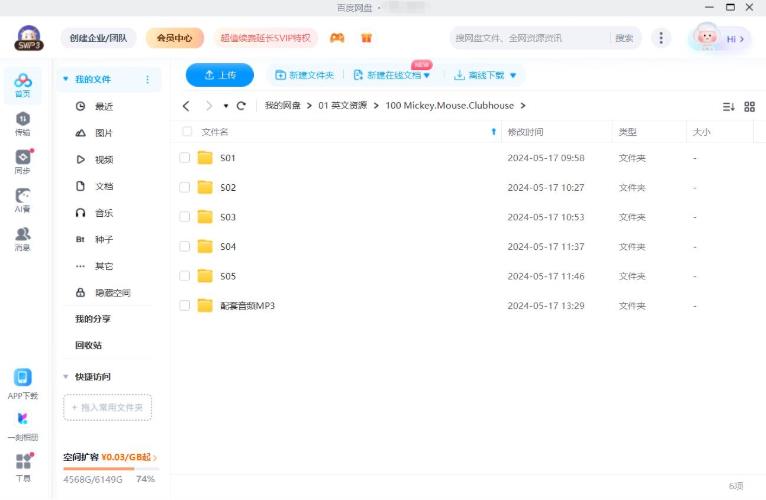766x500 pixels.
Task: Expand breadcrumb arrow after 我的网盘
Action: pyautogui.click(x=309, y=106)
